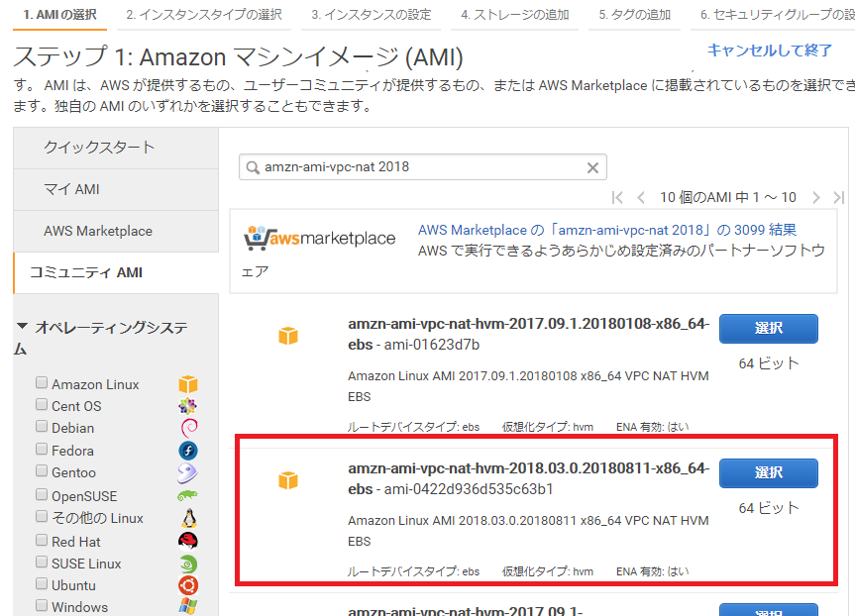Open the 1. AMI の選択 step tab

click(x=60, y=15)
